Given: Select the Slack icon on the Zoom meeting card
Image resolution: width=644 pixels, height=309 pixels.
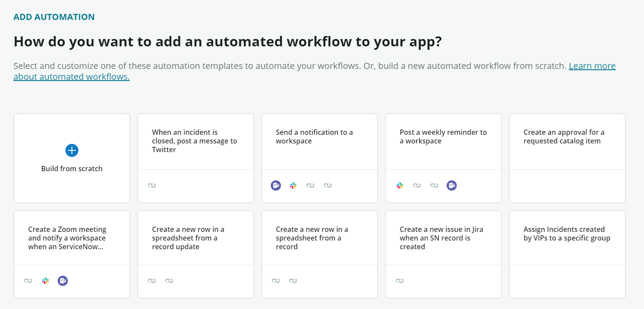Looking at the screenshot, I should coord(45,280).
